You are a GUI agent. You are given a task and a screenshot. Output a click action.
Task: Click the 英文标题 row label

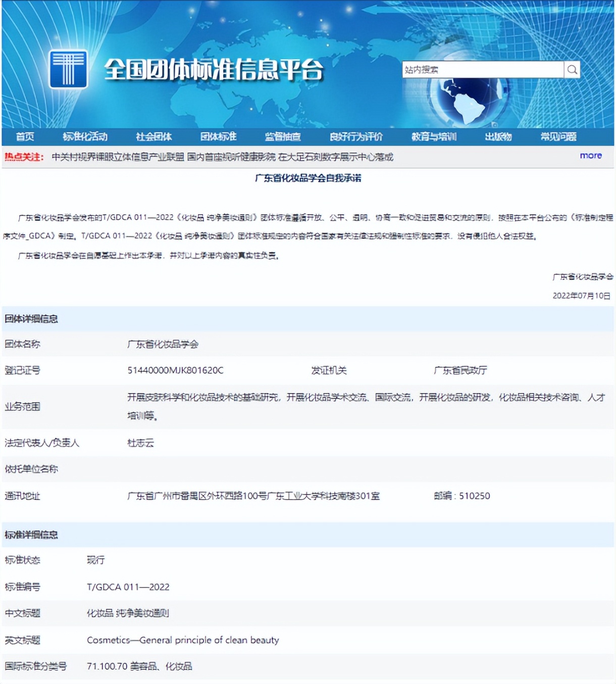click(22, 640)
